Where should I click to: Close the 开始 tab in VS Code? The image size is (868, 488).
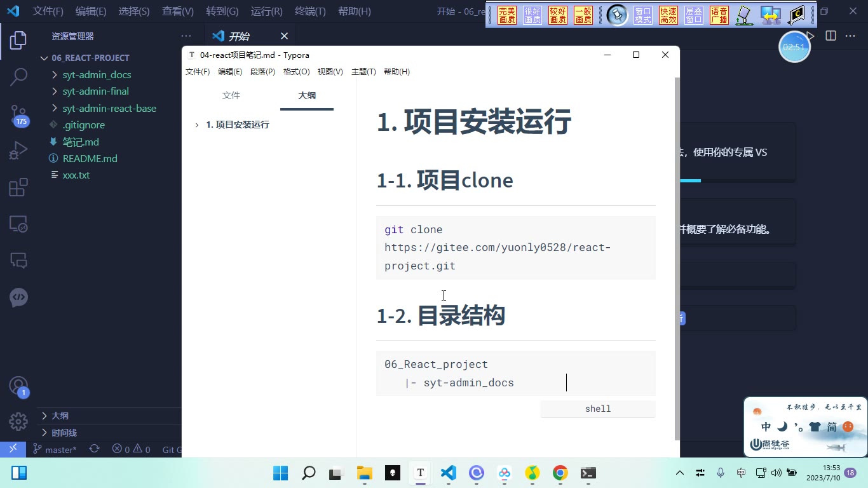pos(284,36)
